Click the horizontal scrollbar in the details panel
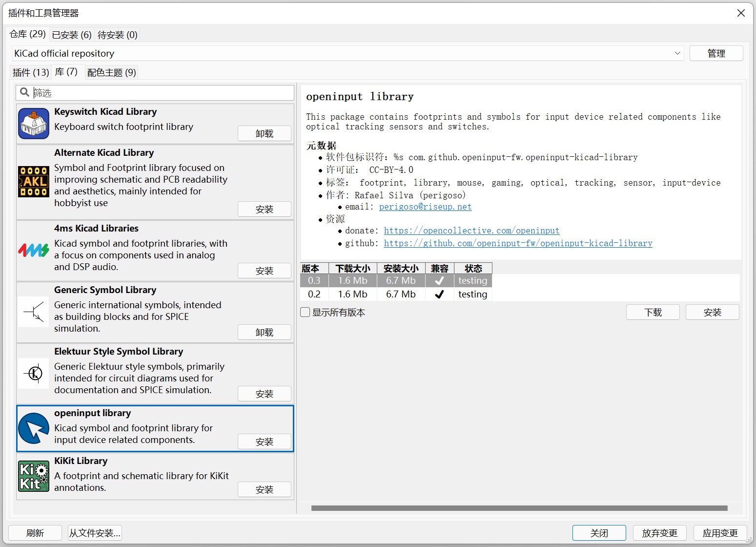This screenshot has width=756, height=547. pyautogui.click(x=519, y=508)
